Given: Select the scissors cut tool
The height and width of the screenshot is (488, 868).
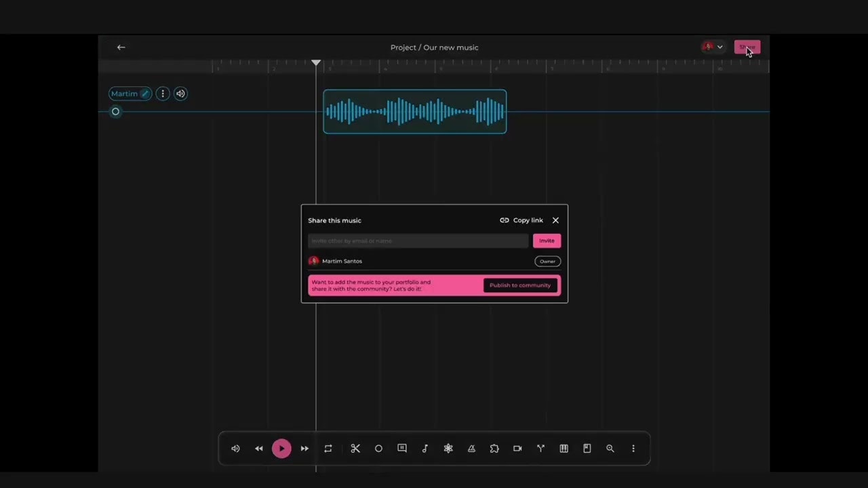Looking at the screenshot, I should [355, 449].
